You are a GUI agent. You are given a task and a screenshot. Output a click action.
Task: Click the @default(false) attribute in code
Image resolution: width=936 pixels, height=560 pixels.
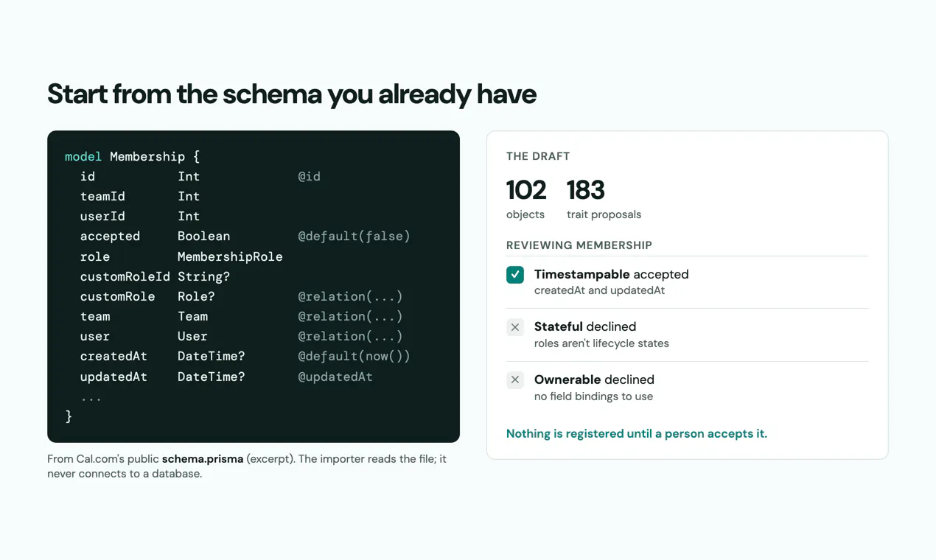[354, 236]
